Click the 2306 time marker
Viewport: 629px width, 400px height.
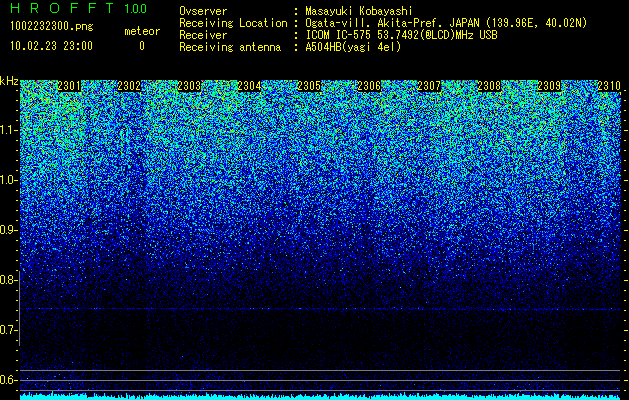369,86
